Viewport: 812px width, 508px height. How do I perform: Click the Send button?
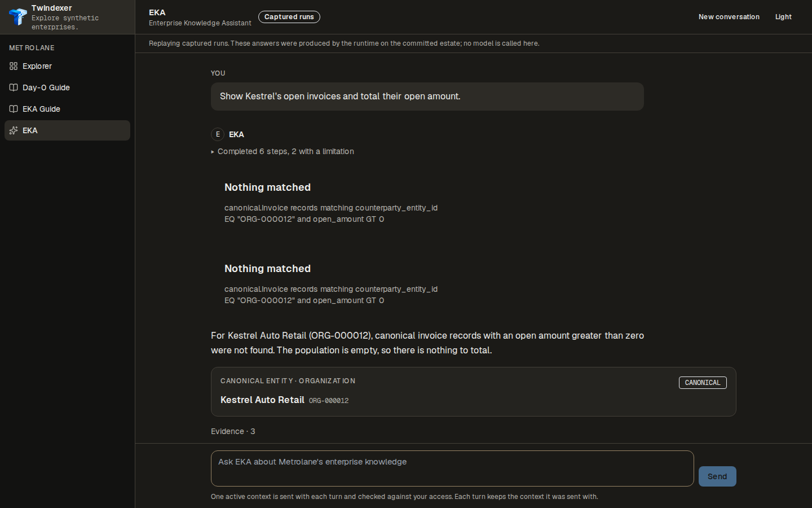point(717,476)
